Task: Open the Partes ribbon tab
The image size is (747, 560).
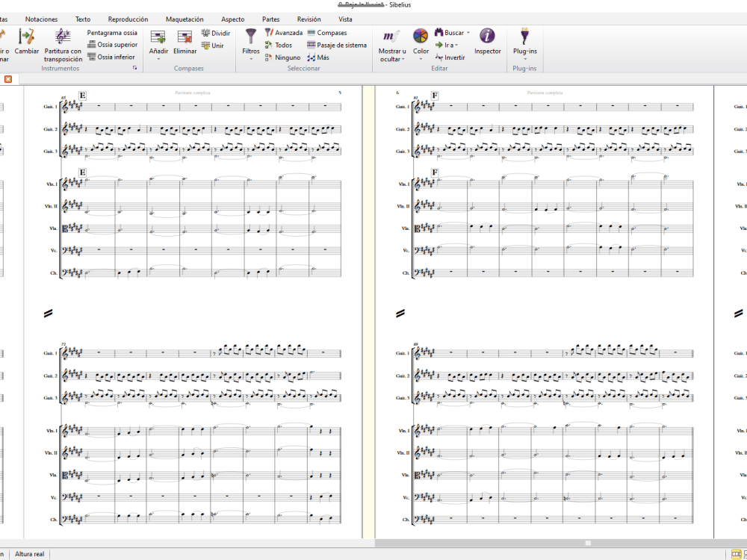Action: click(x=271, y=19)
